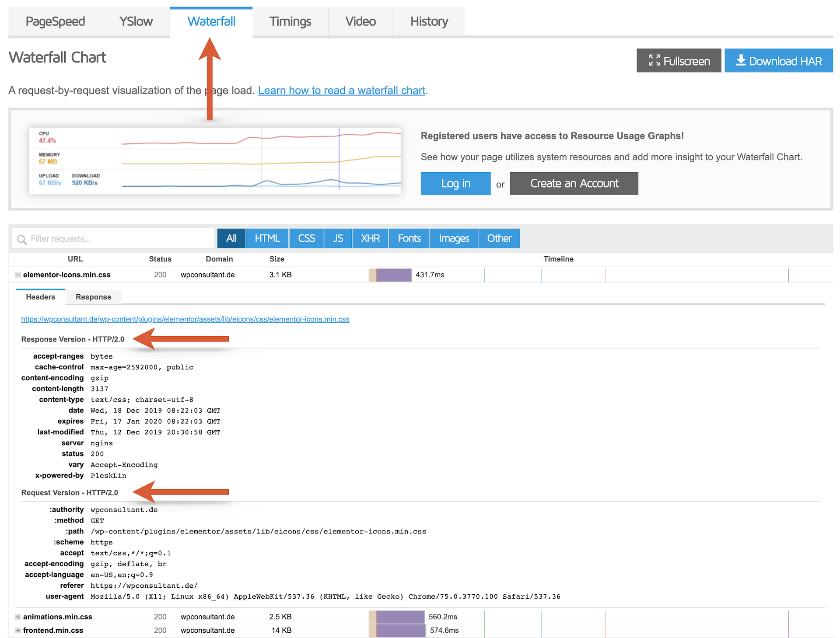Filter requests by HTML
840x638 pixels.
[x=267, y=238]
